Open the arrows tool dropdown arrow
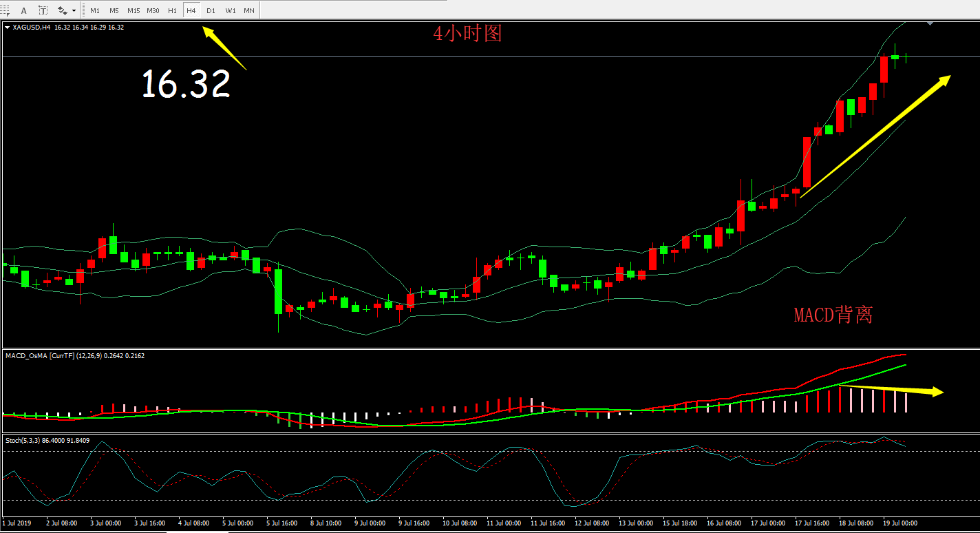Viewport: 980px width, 533px height. [74, 11]
